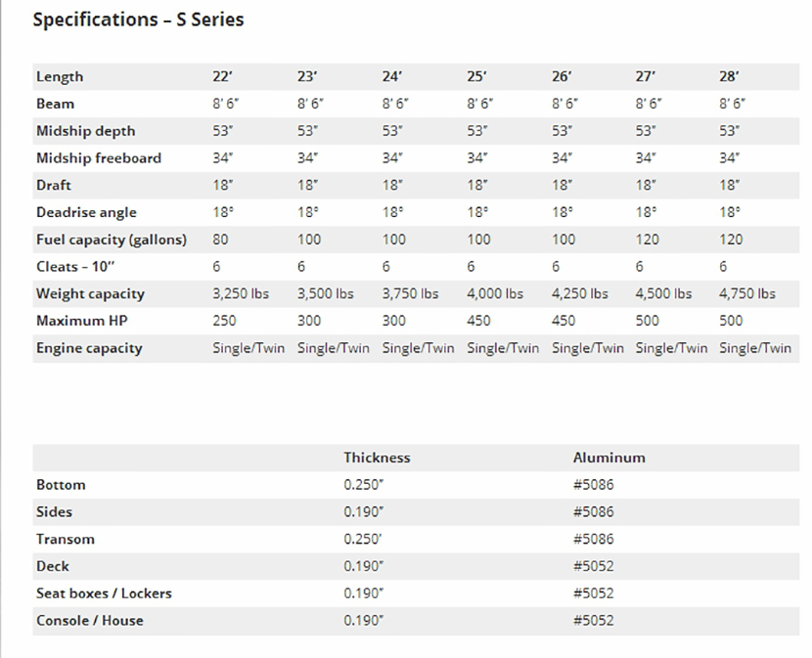Select the "Transom" row label
Screen dimensions: 812x658
pyautogui.click(x=65, y=539)
